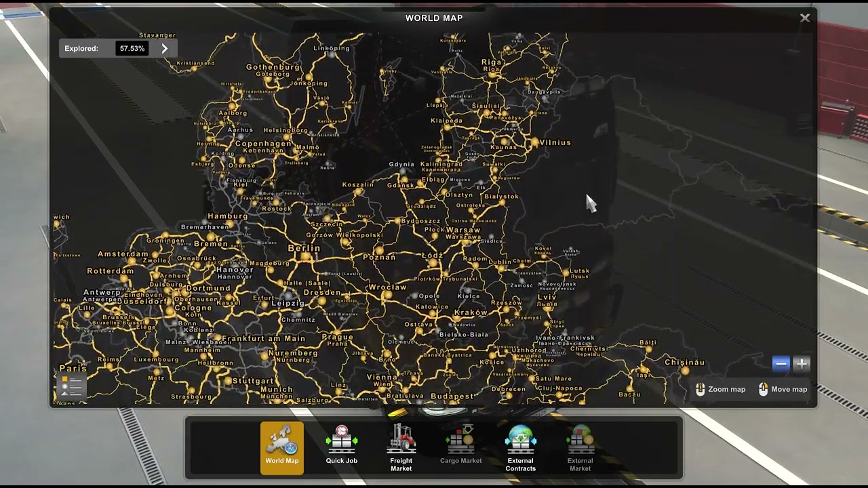The image size is (868, 488).
Task: Zoom out with the minus button
Action: click(781, 364)
